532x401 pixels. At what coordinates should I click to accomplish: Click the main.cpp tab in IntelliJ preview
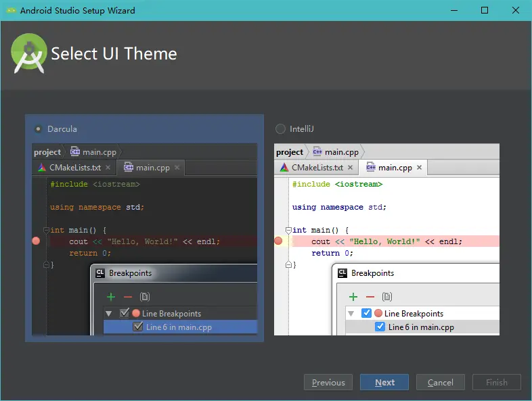[393, 168]
